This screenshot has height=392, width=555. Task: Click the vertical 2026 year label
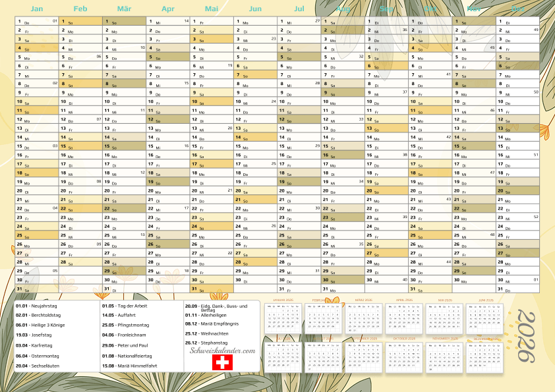tap(525, 336)
